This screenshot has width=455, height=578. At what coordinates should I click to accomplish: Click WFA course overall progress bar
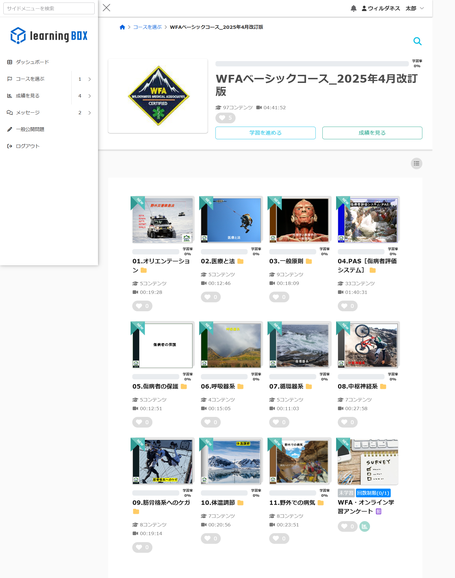pyautogui.click(x=312, y=64)
